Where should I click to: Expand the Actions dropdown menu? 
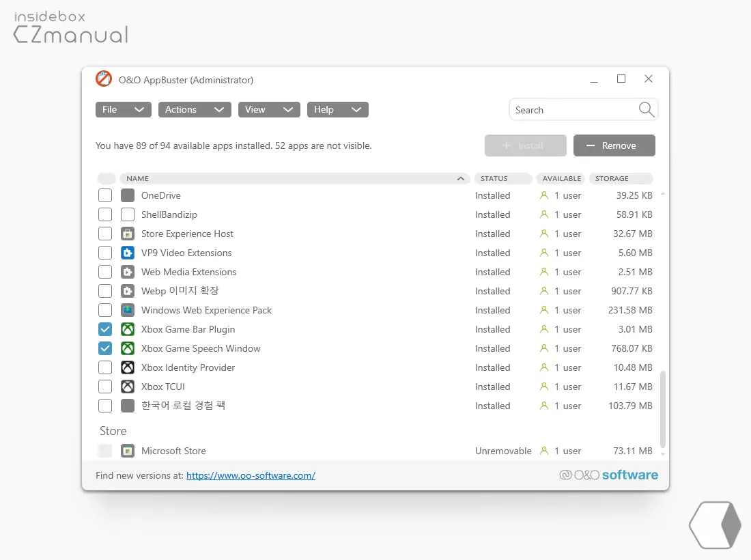click(195, 109)
